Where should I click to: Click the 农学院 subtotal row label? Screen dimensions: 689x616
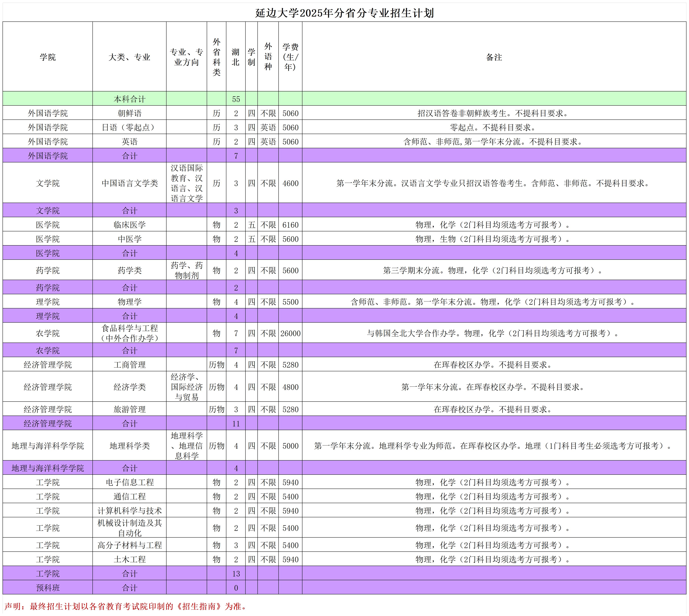click(x=48, y=350)
